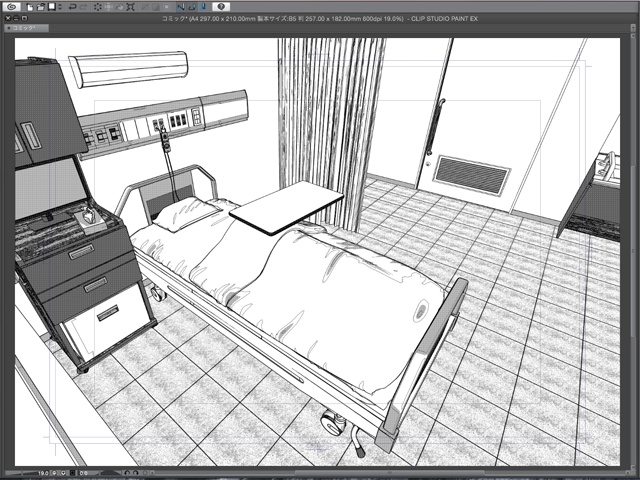Toggle Show border of selected area

tap(167, 7)
